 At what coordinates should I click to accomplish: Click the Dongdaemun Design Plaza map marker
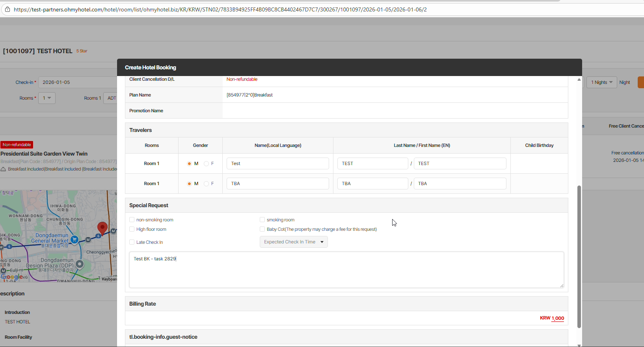pyautogui.click(x=80, y=264)
